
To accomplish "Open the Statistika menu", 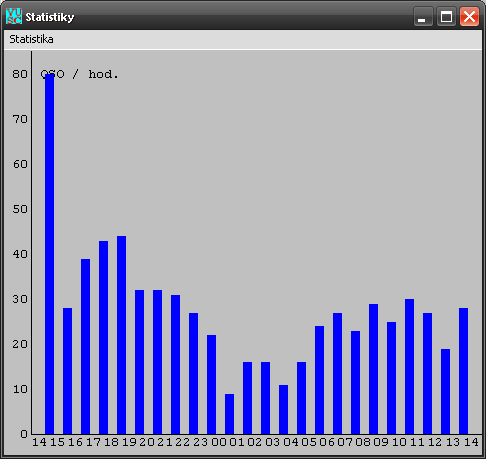I will (31, 39).
